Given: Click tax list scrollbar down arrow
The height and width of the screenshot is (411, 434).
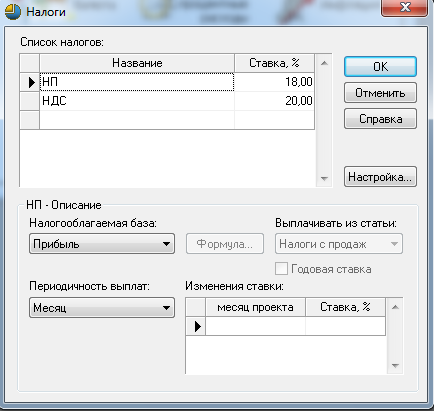Looking at the screenshot, I should pos(324,178).
